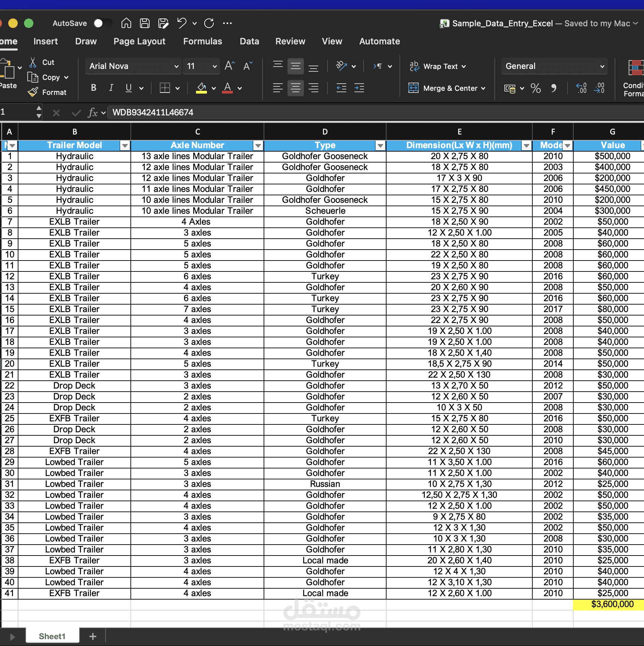Cancel formula entry with X icon
Image resolution: width=644 pixels, height=646 pixels.
tap(56, 112)
